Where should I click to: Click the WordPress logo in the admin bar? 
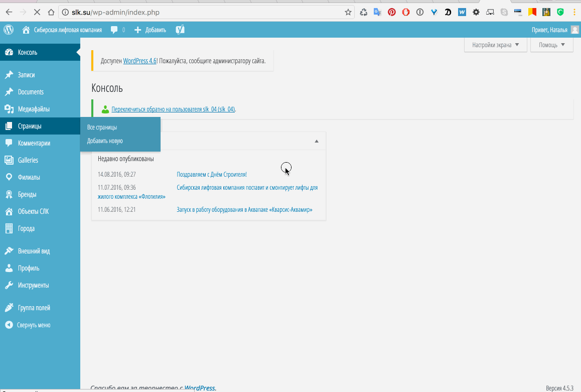pos(9,30)
